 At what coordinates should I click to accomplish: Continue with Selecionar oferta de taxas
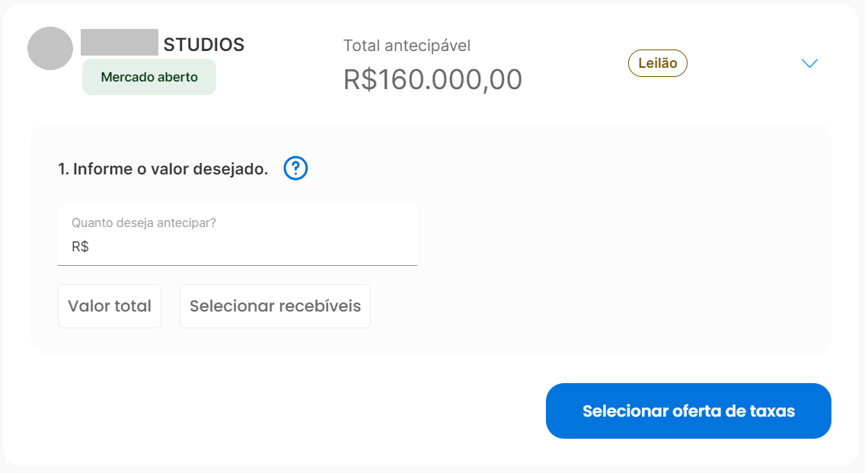(688, 411)
